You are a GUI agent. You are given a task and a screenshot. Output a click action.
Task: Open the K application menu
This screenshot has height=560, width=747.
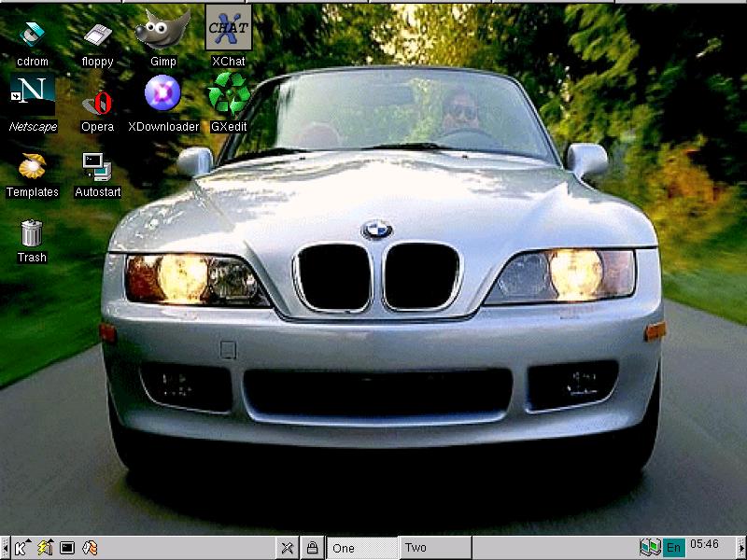click(21, 548)
